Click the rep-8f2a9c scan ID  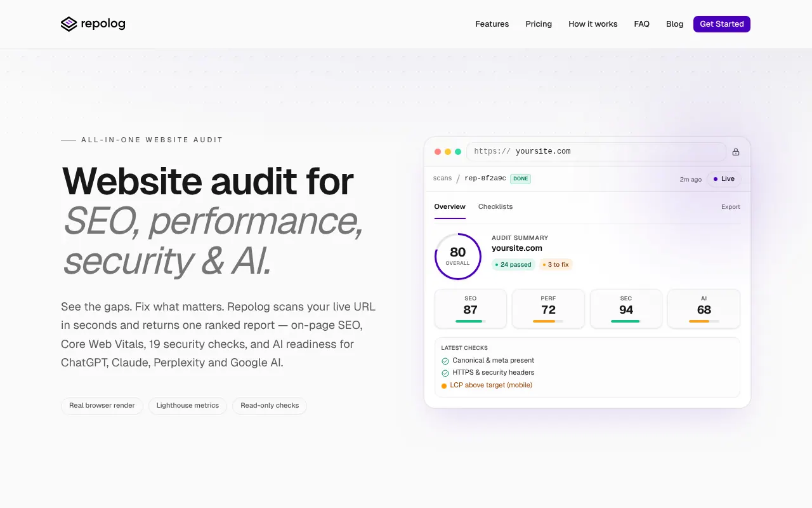point(485,179)
